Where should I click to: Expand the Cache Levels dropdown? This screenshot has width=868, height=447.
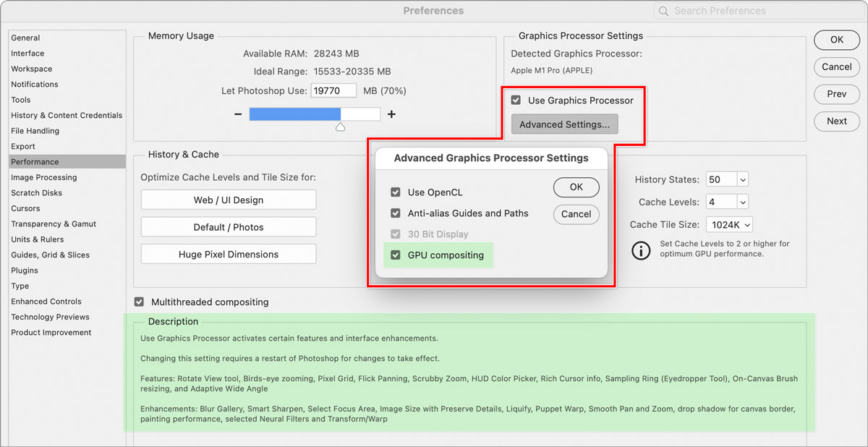743,202
